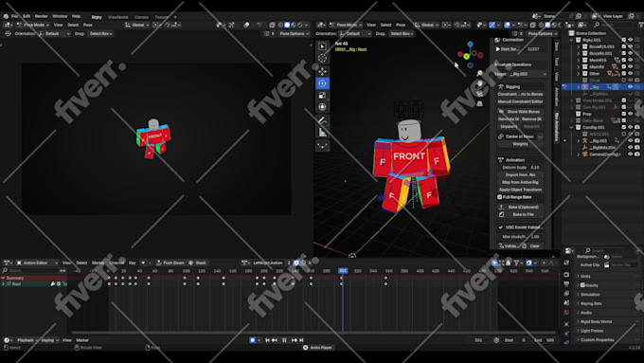Toggle render camera icon on the Camera object
The image size is (644, 363).
637,154
